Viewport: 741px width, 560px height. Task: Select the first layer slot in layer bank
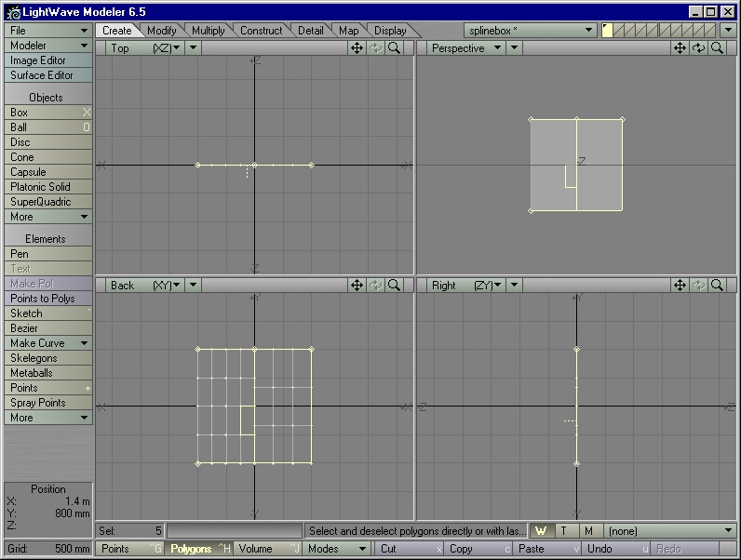coord(608,31)
